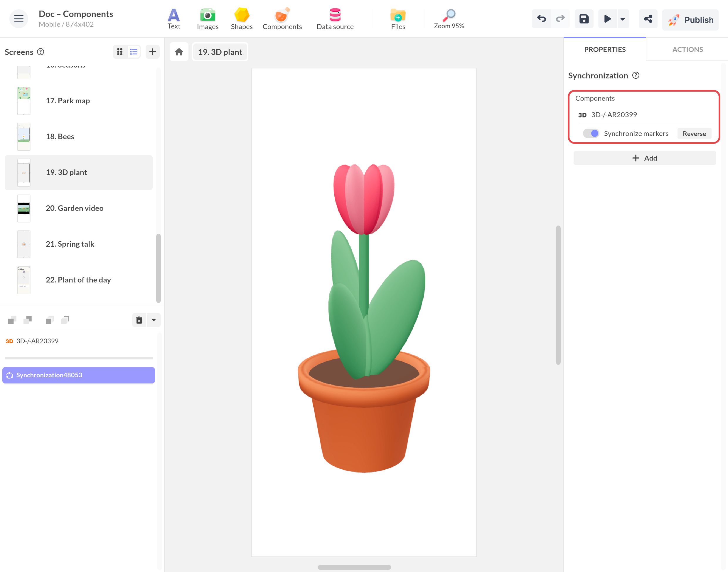Viewport: 728px width, 572px height.
Task: Click the 19. 3D plant breadcrumb
Action: [220, 52]
